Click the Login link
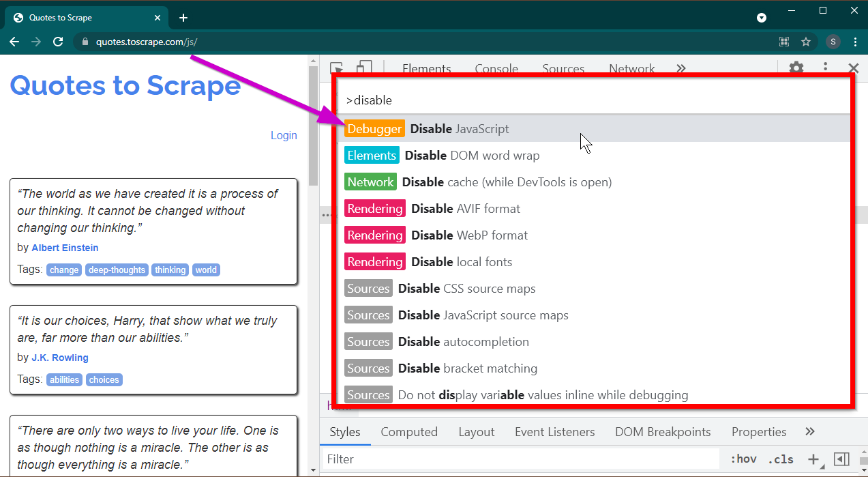This screenshot has height=477, width=868. [284, 135]
